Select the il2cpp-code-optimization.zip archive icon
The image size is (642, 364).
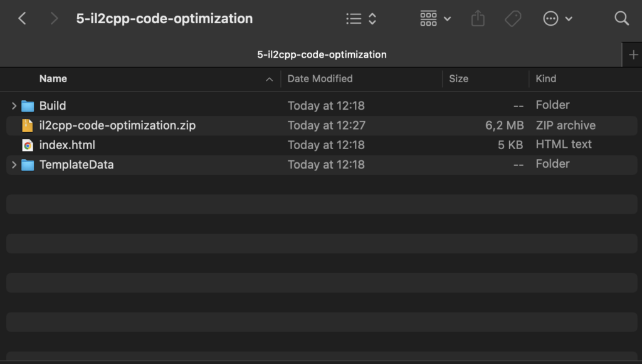[28, 125]
